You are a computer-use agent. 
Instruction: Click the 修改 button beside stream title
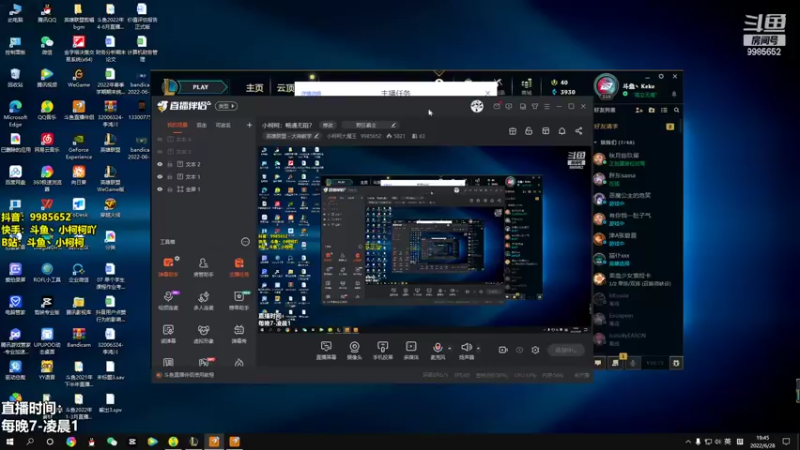pyautogui.click(x=328, y=125)
